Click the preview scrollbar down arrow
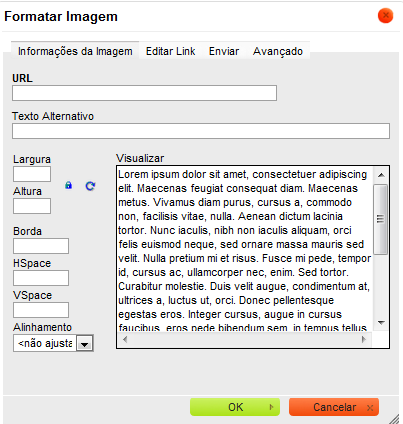The height and width of the screenshot is (424, 403). click(381, 322)
